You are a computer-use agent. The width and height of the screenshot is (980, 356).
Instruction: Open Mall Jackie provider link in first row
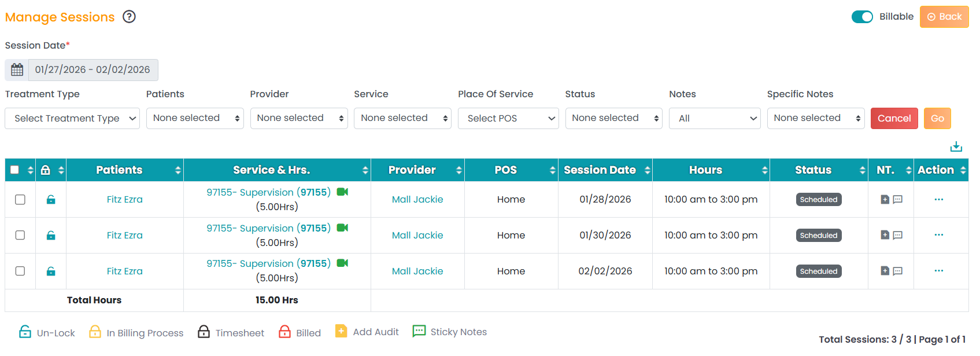(417, 200)
